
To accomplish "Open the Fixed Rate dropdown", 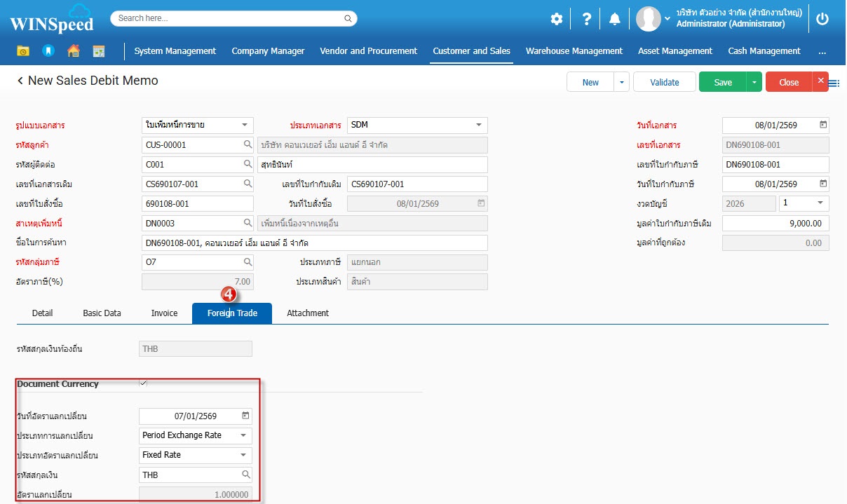I will 243,455.
